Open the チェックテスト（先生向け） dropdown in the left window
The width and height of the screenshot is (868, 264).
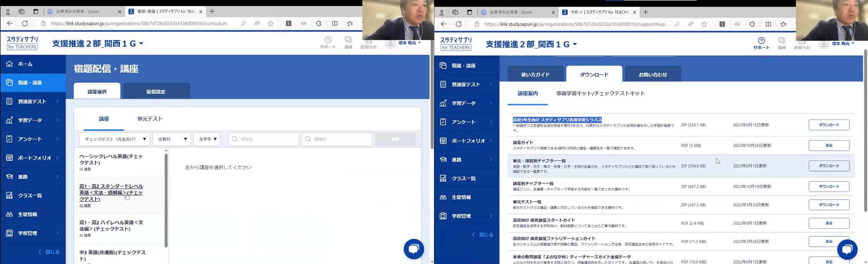click(115, 139)
